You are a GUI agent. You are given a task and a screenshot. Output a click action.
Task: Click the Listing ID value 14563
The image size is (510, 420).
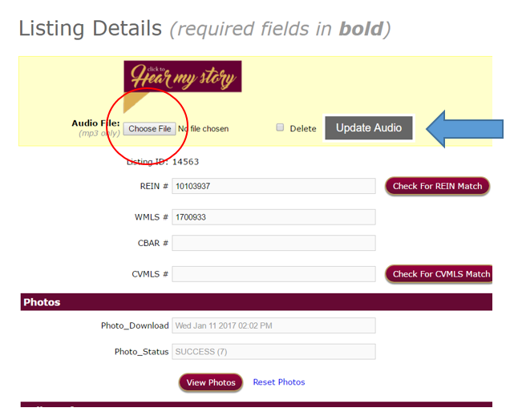(185, 161)
